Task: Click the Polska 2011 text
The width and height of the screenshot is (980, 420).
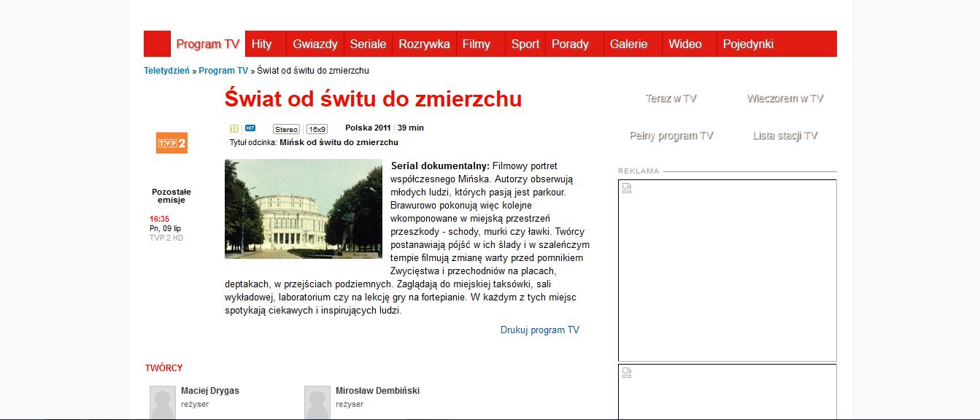Action: tap(368, 128)
